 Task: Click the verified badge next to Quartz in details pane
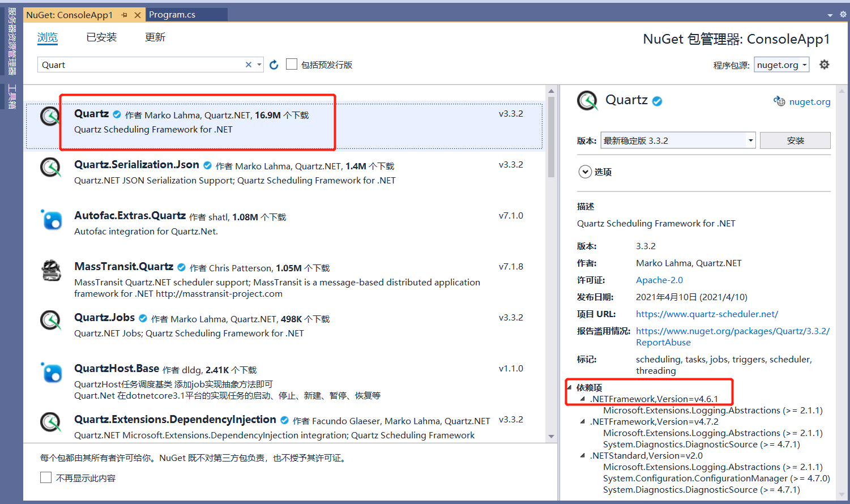tap(657, 101)
